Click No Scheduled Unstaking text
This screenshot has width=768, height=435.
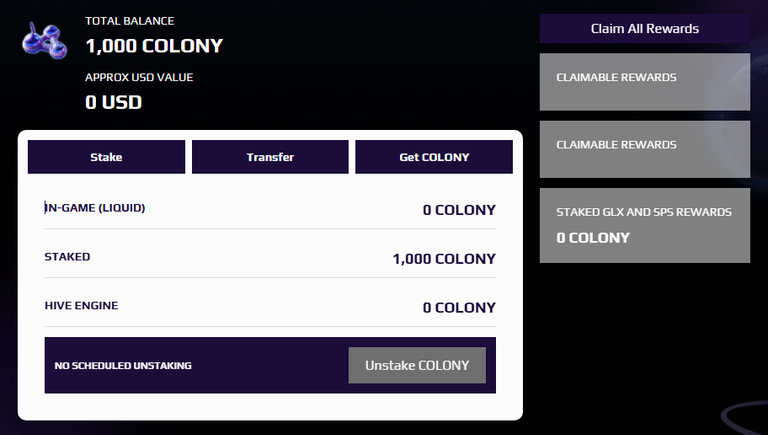coord(123,365)
